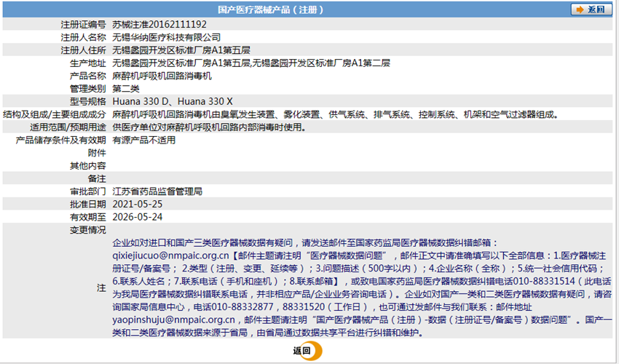Click the 变更情况 label

87,230
